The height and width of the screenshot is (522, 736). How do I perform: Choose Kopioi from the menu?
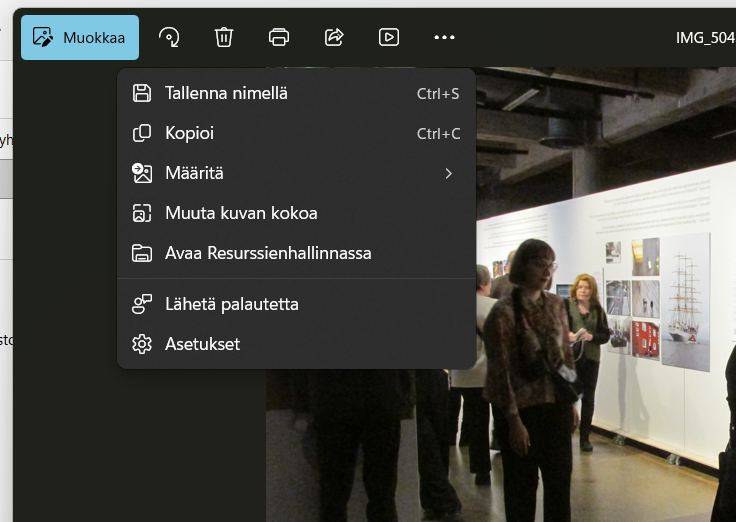189,133
